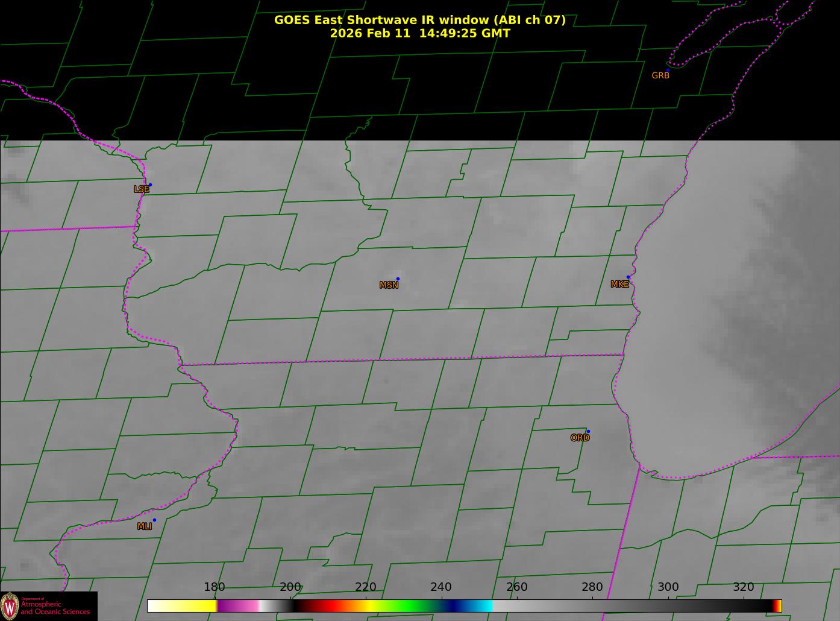The width and height of the screenshot is (840, 621).
Task: Click the blue station dot at MSN
Action: [x=398, y=279]
